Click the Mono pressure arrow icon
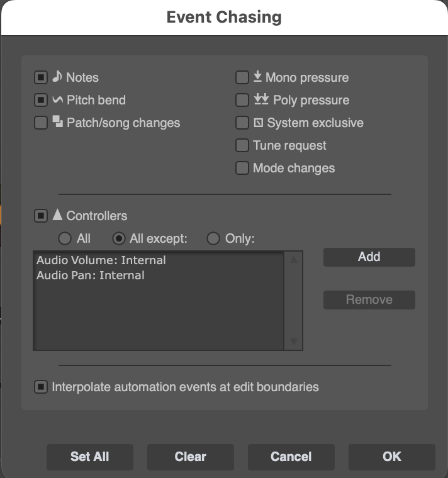This screenshot has height=478, width=448. [257, 76]
